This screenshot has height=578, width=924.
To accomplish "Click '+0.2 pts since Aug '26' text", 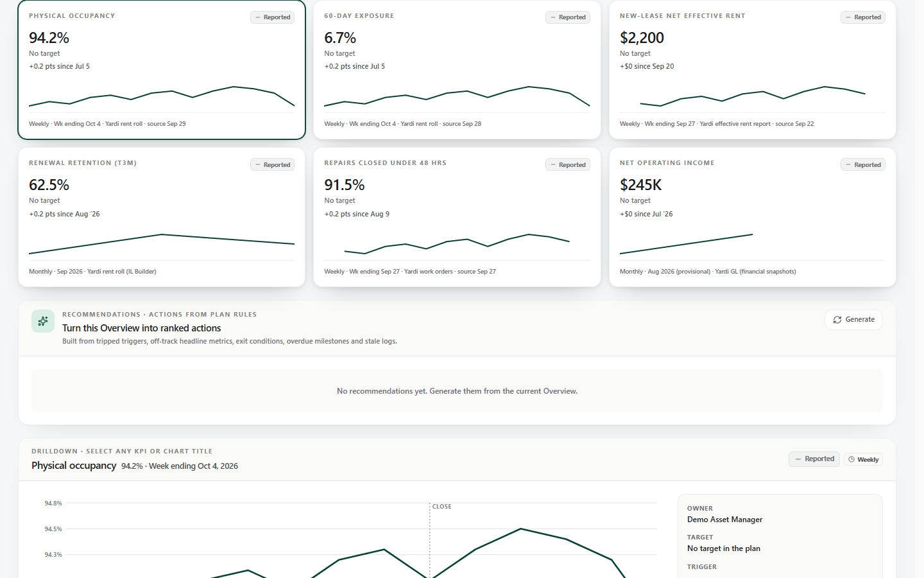I will pyautogui.click(x=64, y=214).
